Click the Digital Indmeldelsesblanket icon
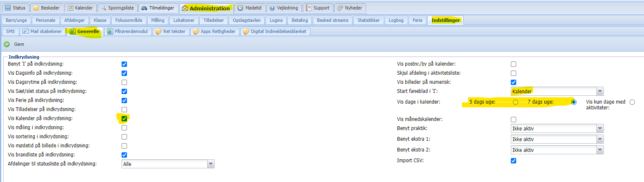Screen dimensions: 644x182 click(246, 31)
